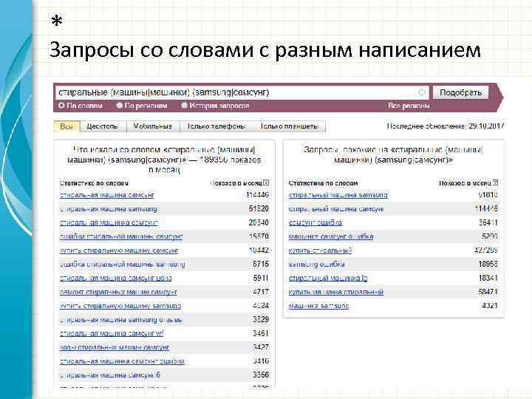Open link 'ошибки стиральной машины самсунг'
This screenshot has width=532, height=399.
(x=121, y=236)
